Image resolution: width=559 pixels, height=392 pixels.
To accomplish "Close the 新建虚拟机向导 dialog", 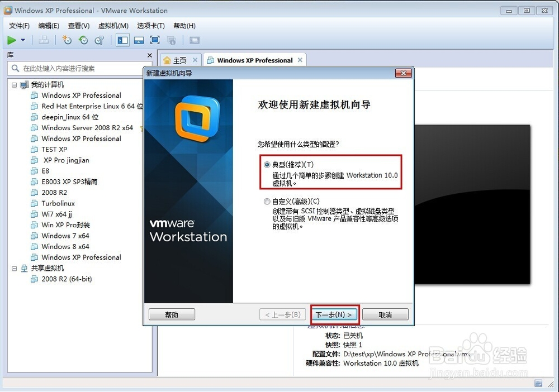I will [x=403, y=73].
